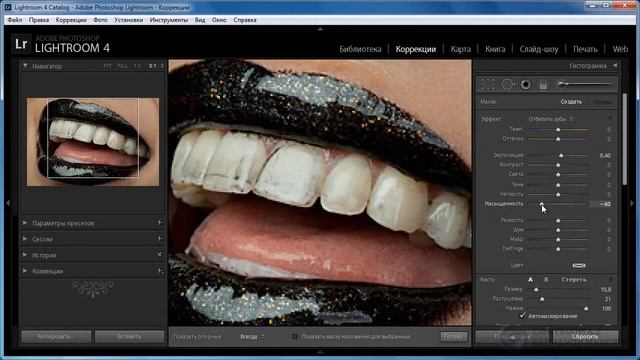The width and height of the screenshot is (640, 360).
Task: Switch to Печать module
Action: [x=585, y=49]
